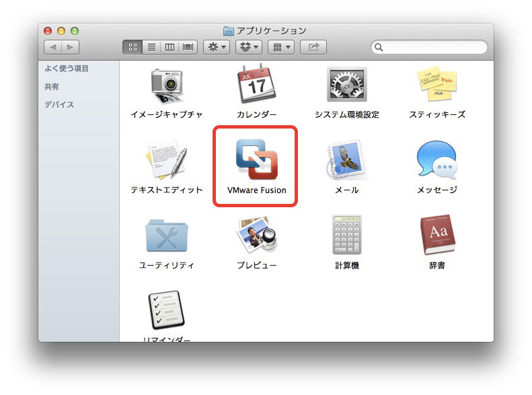
Task: Select the システム環境設定 label text
Action: coord(347,114)
